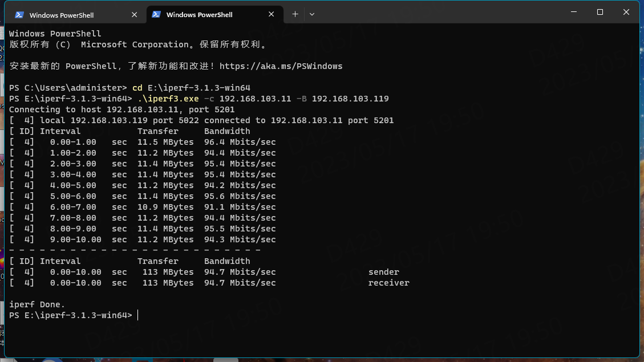Image resolution: width=644 pixels, height=362 pixels.
Task: Switch to the first Windows PowerShell tab
Action: 76,15
